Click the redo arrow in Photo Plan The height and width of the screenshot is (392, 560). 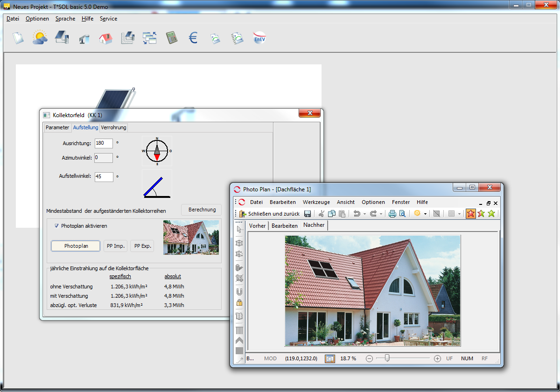373,214
